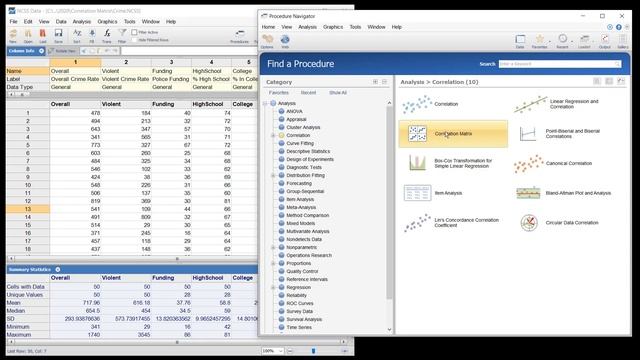Image resolution: width=640 pixels, height=360 pixels.
Task: Click the Filter funnel icon
Action: [x=122, y=36]
